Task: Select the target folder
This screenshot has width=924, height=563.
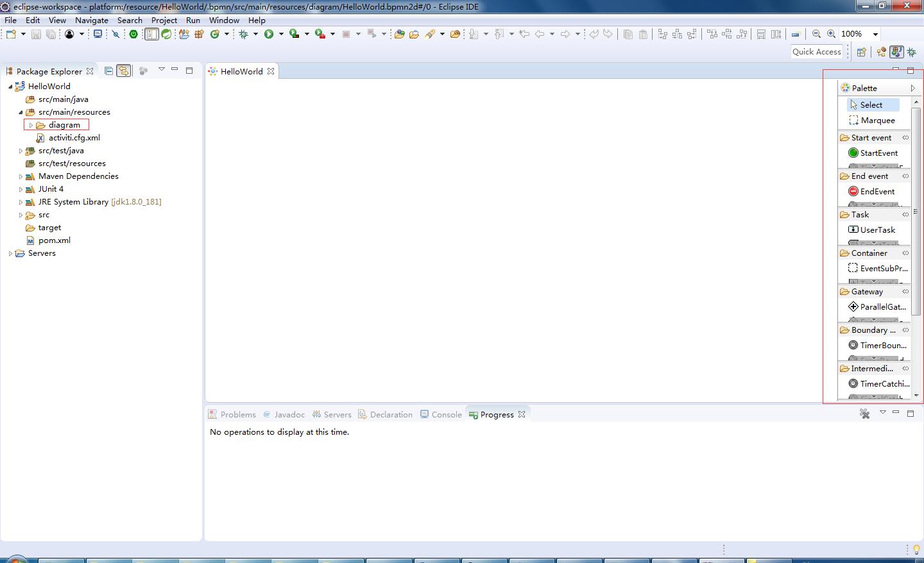Action: tap(44, 228)
